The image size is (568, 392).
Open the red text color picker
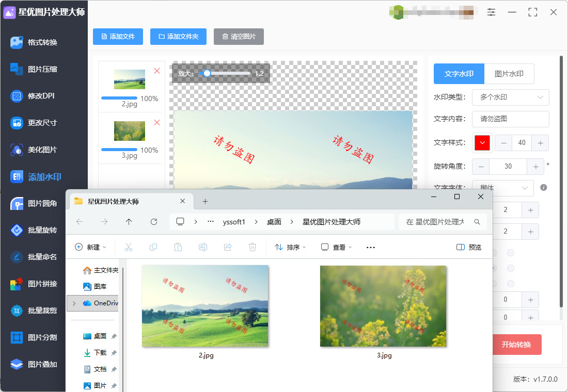pos(482,142)
